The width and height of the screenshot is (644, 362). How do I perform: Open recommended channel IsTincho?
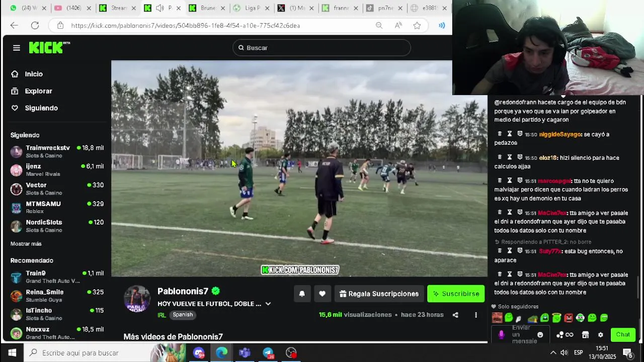tap(57, 314)
